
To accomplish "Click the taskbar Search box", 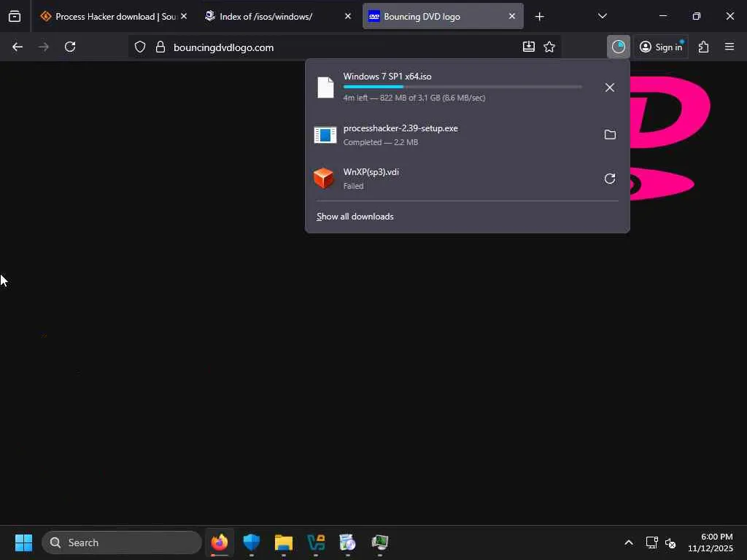I will (x=122, y=542).
